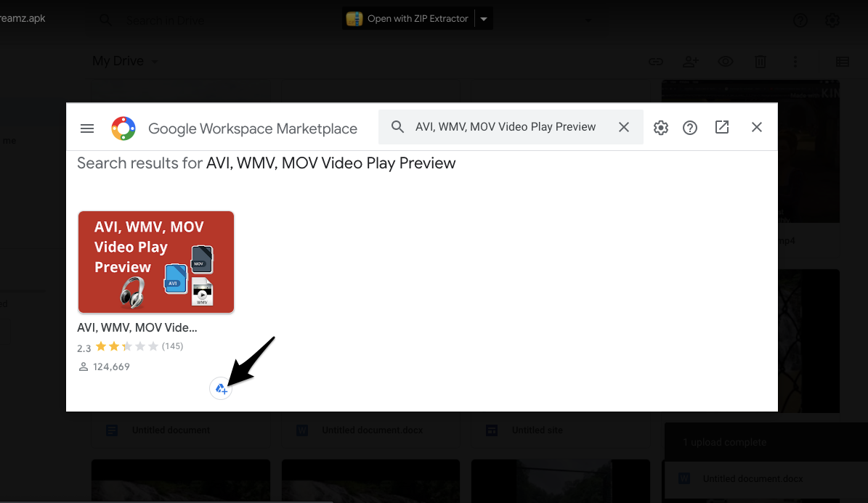Open the Marketplace help icon

point(690,128)
